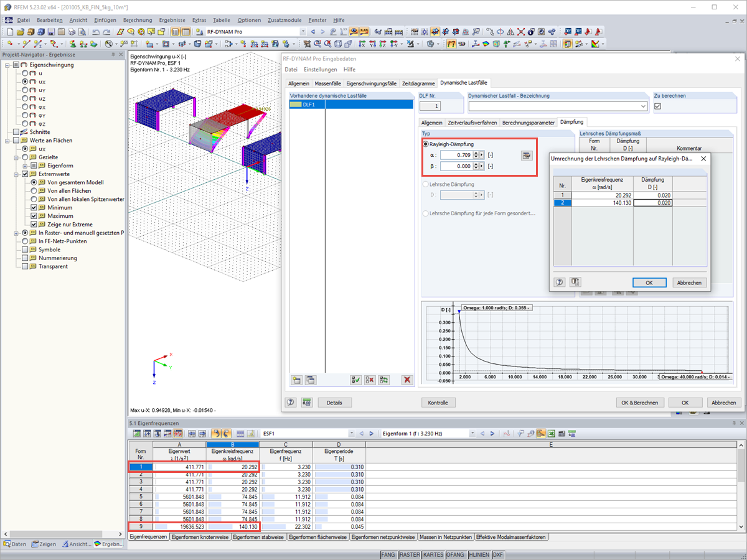Click the New file icon in the main toolbar
747x560 pixels.
(x=10, y=31)
